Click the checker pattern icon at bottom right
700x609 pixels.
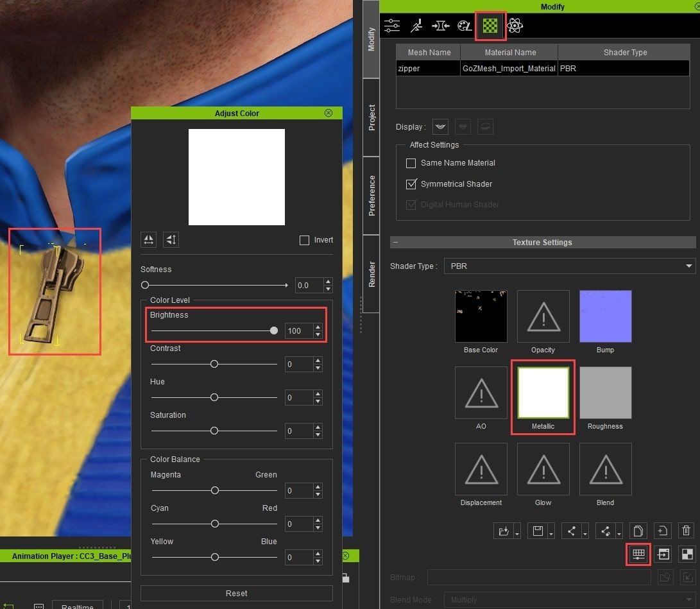pyautogui.click(x=687, y=554)
